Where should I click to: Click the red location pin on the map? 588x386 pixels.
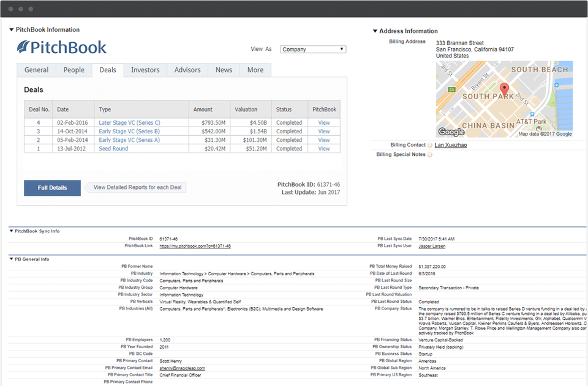tap(505, 89)
